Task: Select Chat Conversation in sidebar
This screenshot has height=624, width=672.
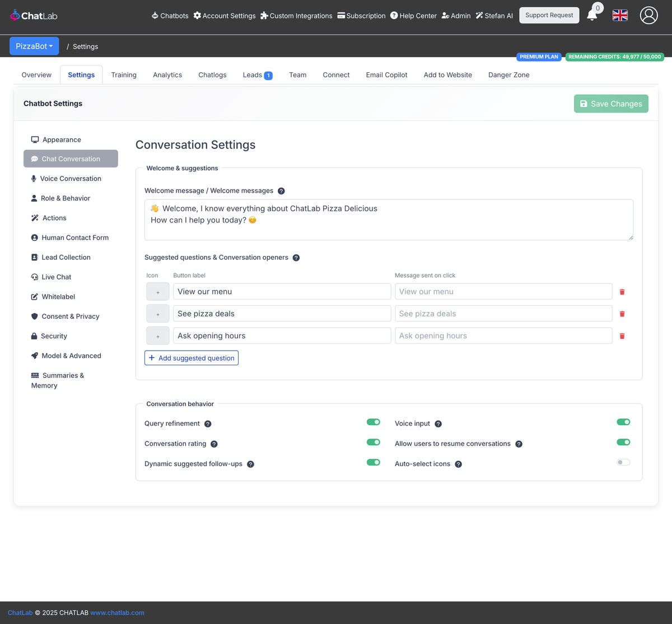Action: coord(71,159)
